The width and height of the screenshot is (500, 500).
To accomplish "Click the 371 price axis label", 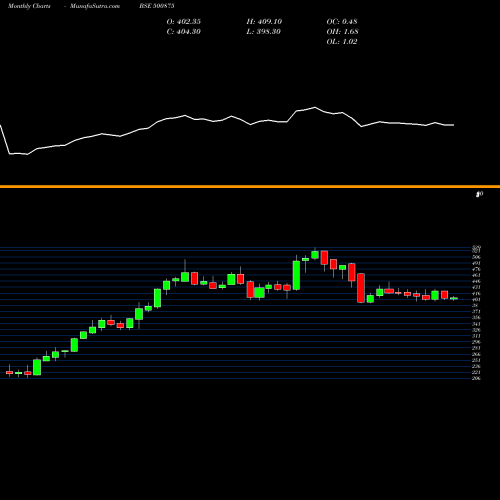I will 477,311.
